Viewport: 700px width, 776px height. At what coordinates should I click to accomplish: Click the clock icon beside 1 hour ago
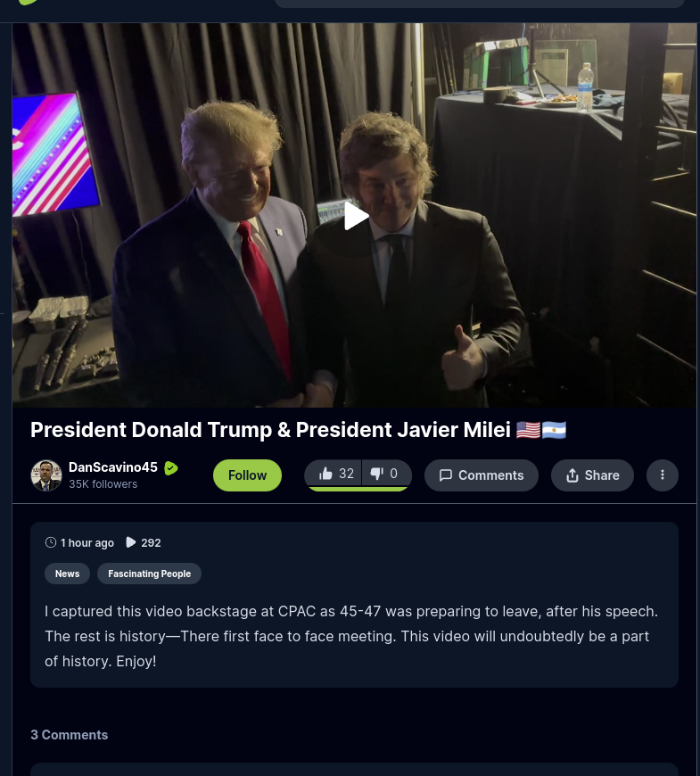click(x=51, y=542)
